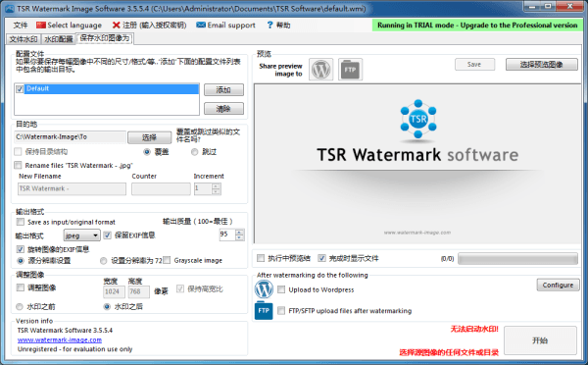
Task: Share preview image to WordPress icon
Action: [321, 70]
